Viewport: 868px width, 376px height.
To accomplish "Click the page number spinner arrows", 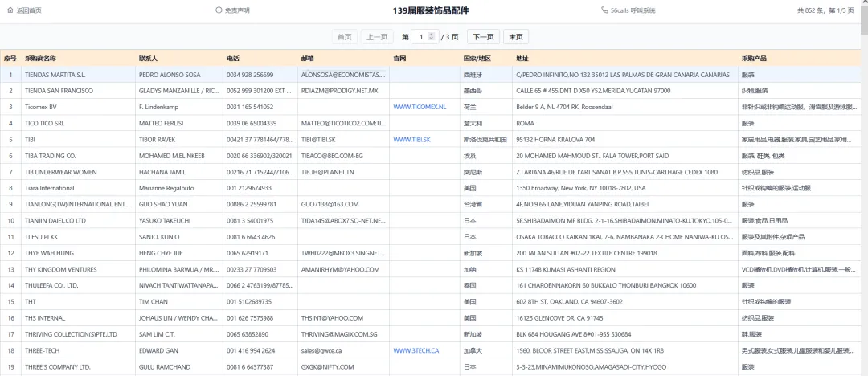I will click(x=432, y=37).
